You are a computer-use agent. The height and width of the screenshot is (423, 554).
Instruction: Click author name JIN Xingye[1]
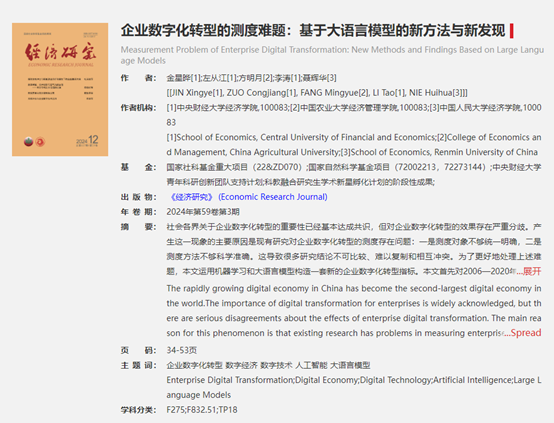pyautogui.click(x=196, y=93)
